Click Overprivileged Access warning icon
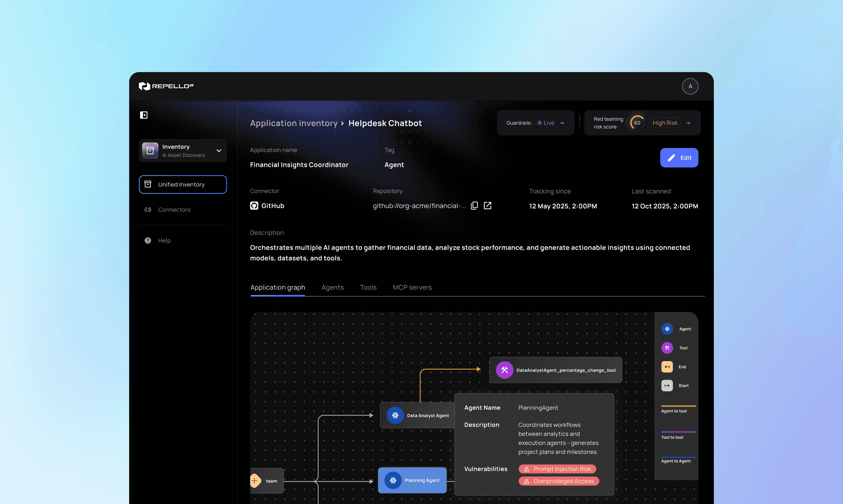Viewport: 843px width, 504px height. pyautogui.click(x=527, y=481)
